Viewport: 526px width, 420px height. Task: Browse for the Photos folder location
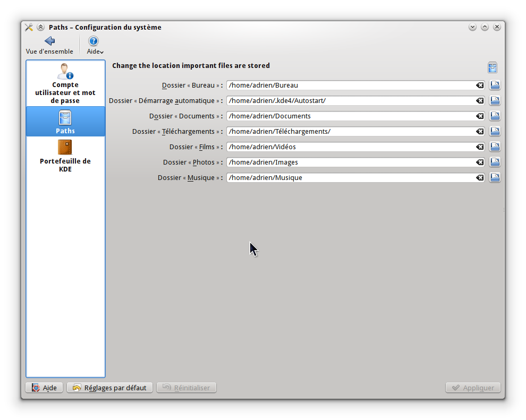point(495,162)
